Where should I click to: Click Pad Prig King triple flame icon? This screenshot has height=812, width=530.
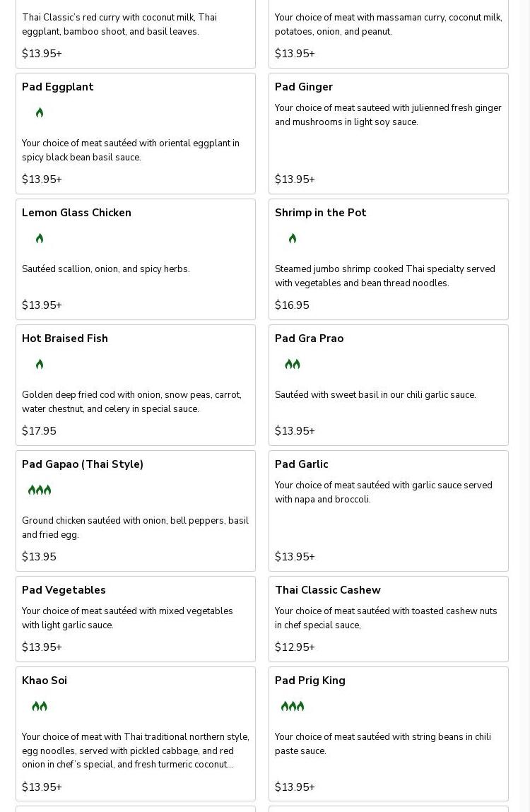pyautogui.click(x=293, y=707)
